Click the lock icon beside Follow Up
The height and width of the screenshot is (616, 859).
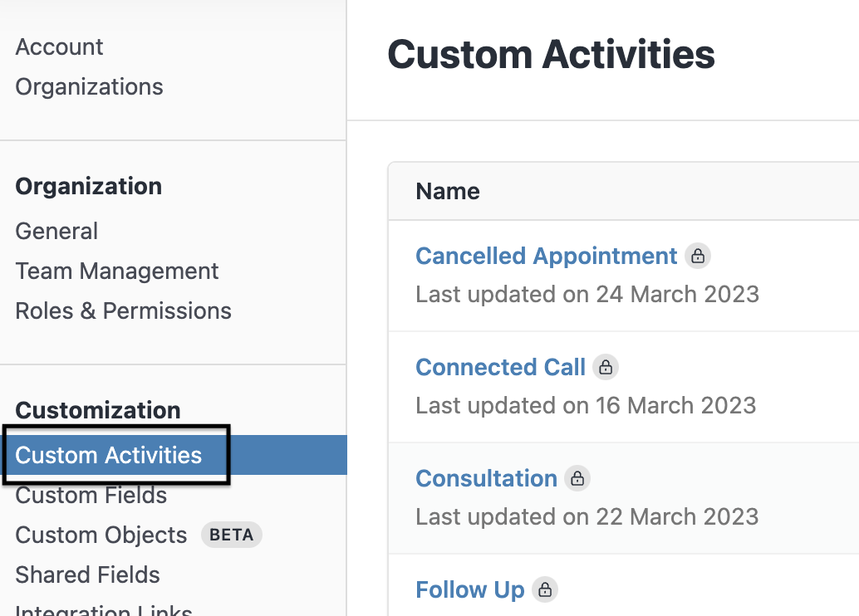point(546,589)
